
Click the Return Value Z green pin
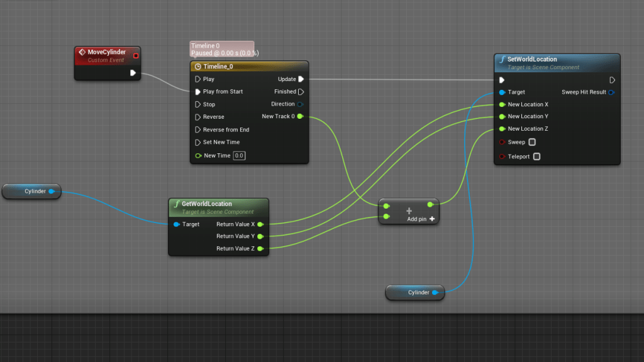[260, 249]
